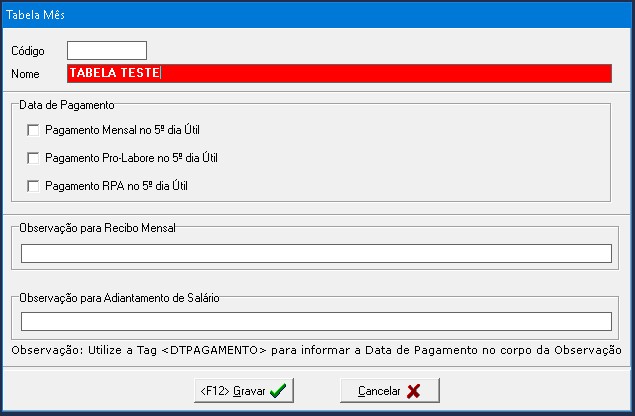
Task: Click the red Nome field containing TABELA TESTE
Action: 339,73
